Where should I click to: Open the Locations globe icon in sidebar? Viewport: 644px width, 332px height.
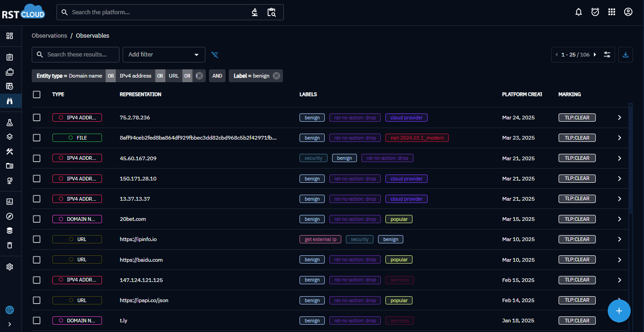(x=10, y=180)
